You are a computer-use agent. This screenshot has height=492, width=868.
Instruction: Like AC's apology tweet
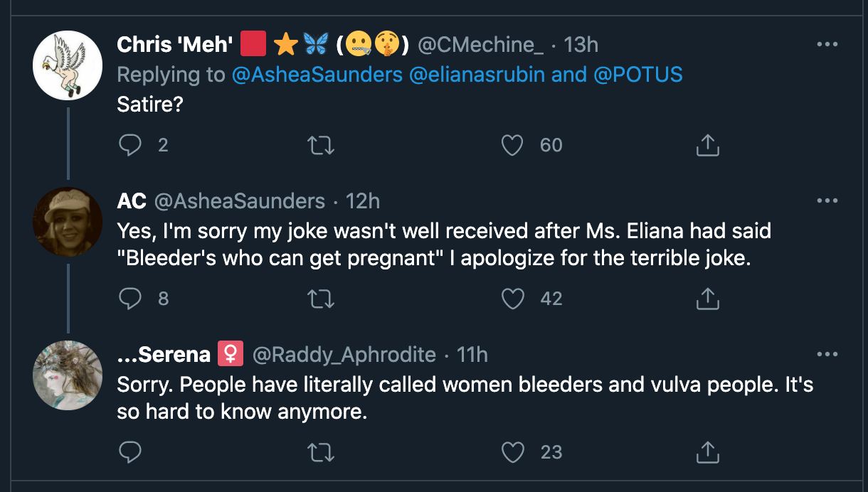tap(512, 299)
